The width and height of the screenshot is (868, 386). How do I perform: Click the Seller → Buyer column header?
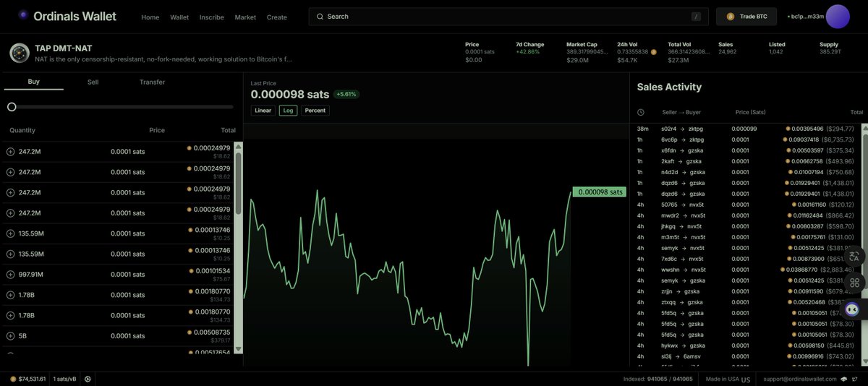tap(681, 112)
